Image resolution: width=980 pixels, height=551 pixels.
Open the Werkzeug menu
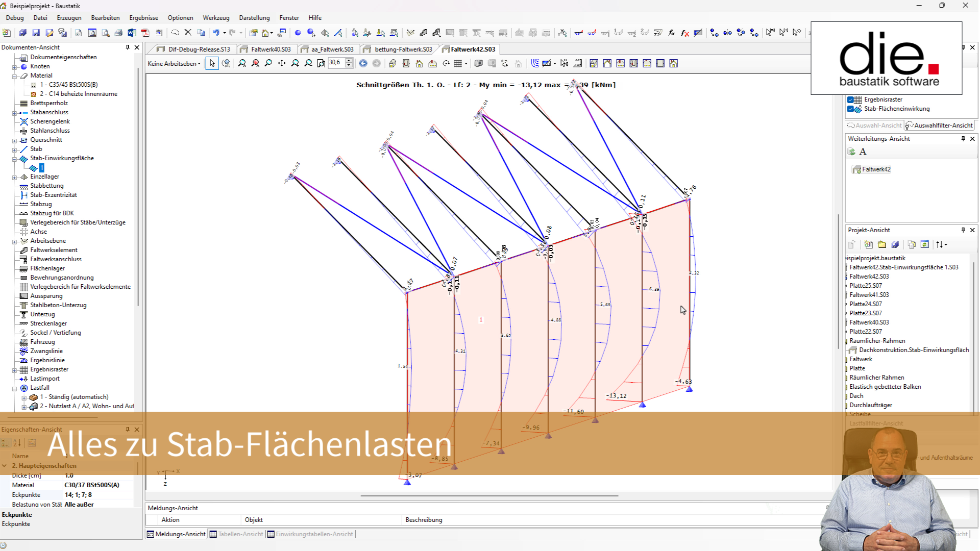pos(216,17)
